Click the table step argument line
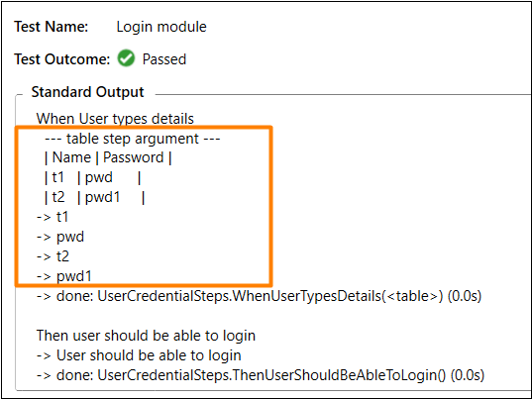532x399 pixels. click(133, 139)
